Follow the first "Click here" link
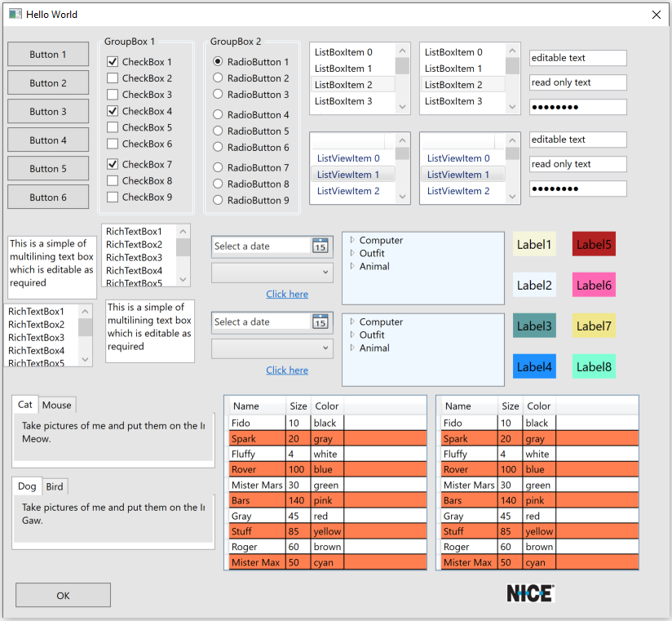 (287, 295)
